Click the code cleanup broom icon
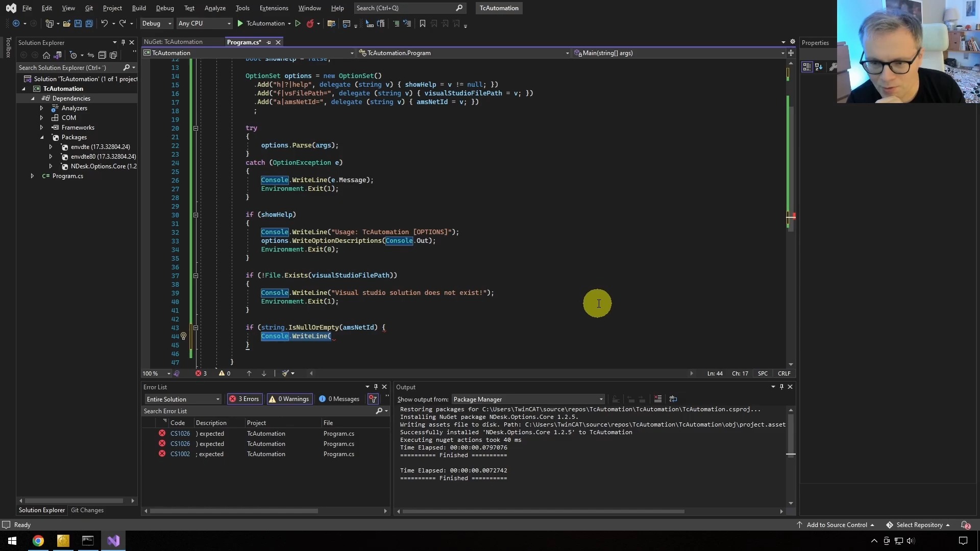980x551 pixels. [286, 373]
